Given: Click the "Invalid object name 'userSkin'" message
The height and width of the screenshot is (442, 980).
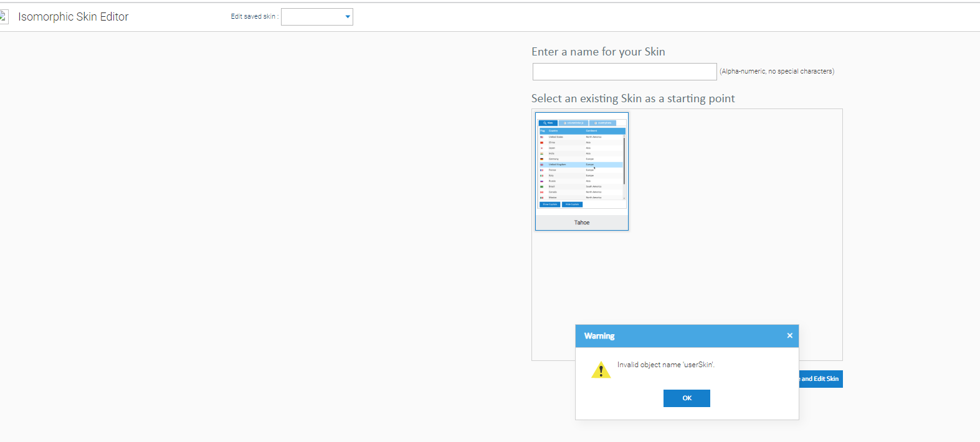Looking at the screenshot, I should point(665,365).
